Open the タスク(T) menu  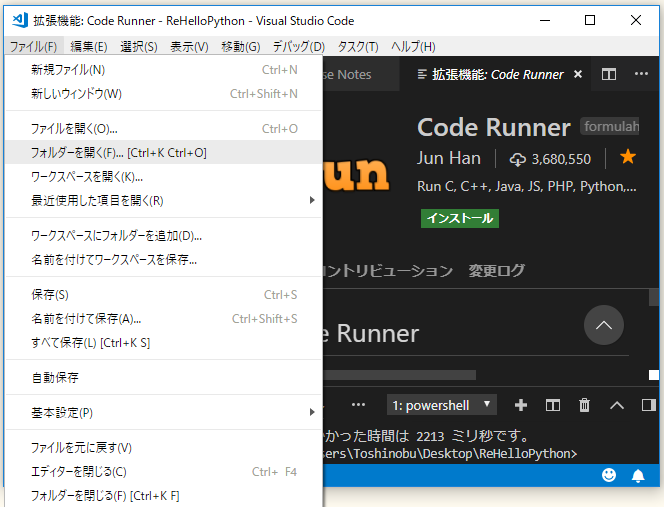click(x=357, y=46)
